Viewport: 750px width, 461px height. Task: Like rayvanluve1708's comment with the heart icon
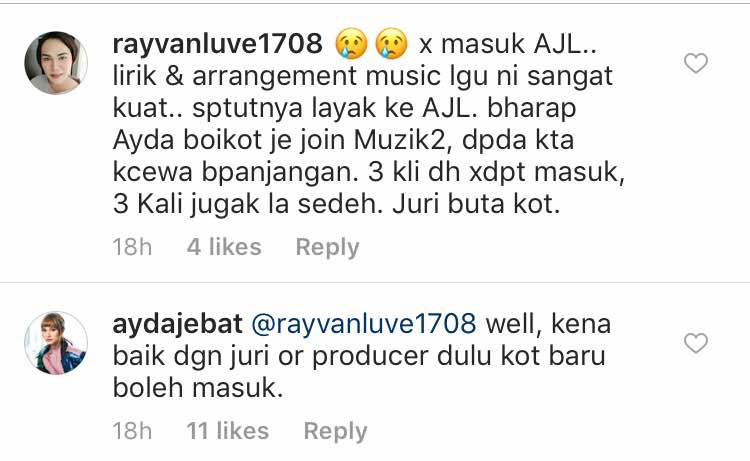(695, 63)
